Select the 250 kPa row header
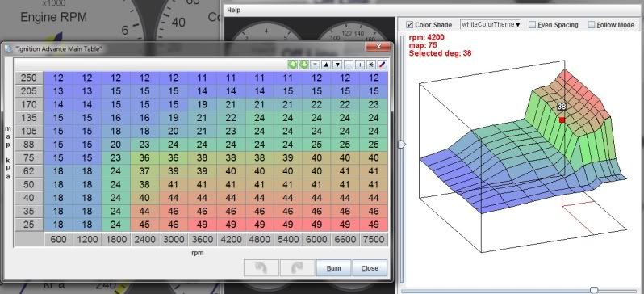 (29, 78)
